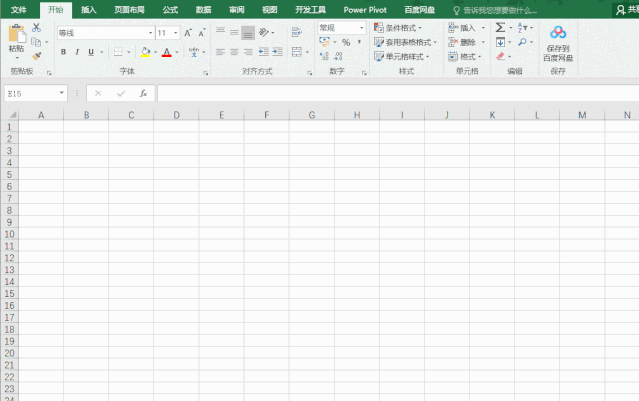
Task: Open Cell Styles 单元格样式 menu
Action: 402,56
